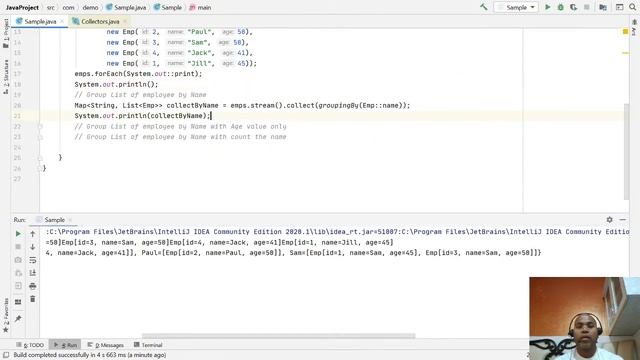Switch to the Sample.java editor tab
The width and height of the screenshot is (640, 360).
click(x=40, y=21)
